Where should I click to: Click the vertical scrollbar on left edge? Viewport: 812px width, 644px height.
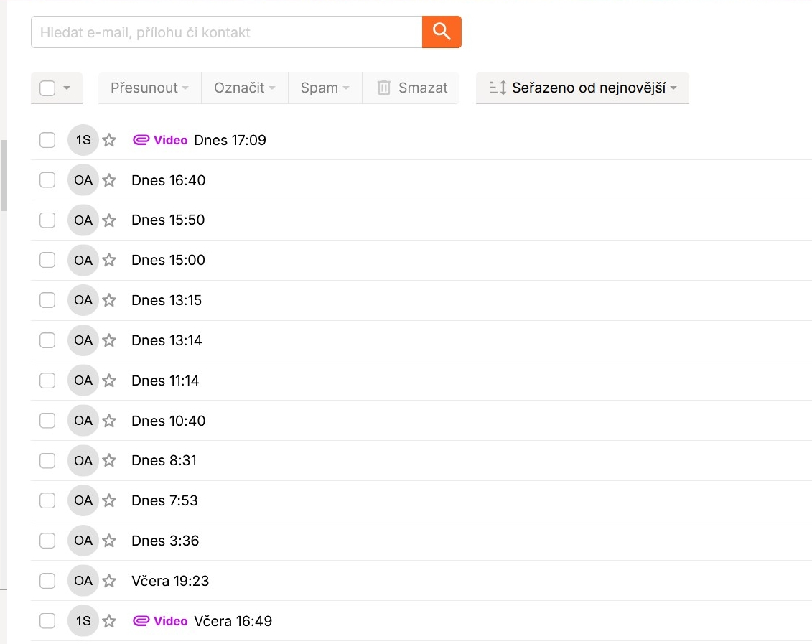click(x=4, y=175)
